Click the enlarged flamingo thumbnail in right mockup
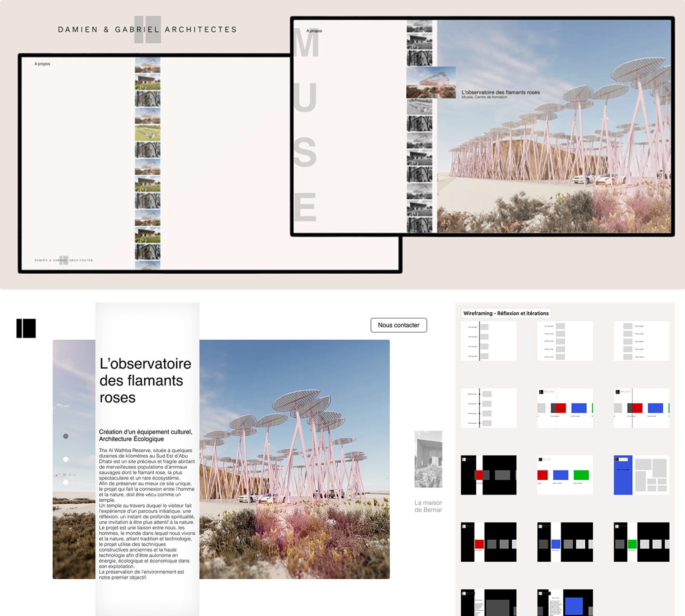This screenshot has height=616, width=685. click(x=431, y=82)
